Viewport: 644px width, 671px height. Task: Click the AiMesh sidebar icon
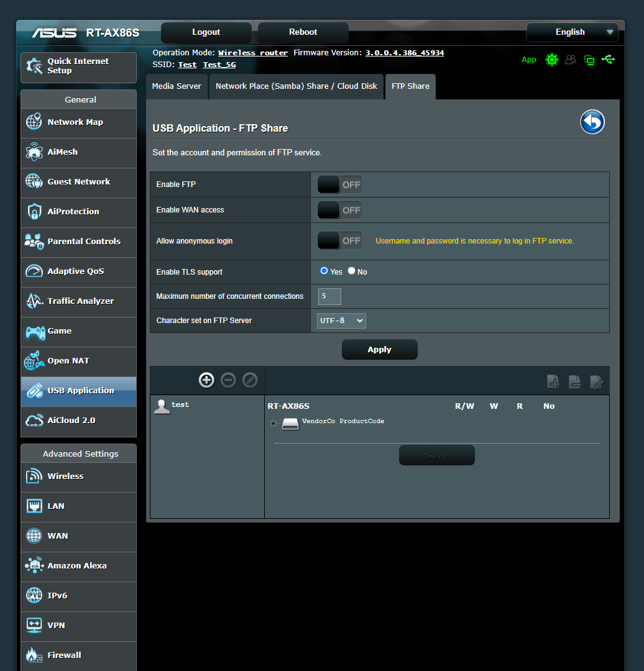(34, 152)
